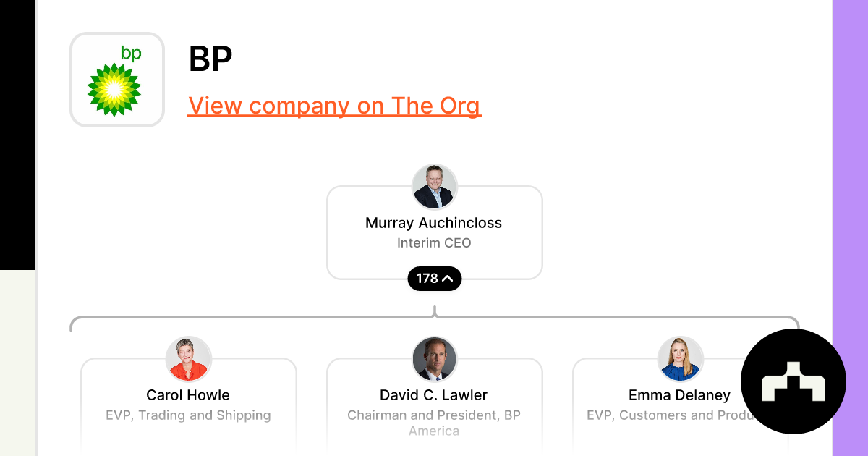Click the David C. Lawler name
Viewport: 868px width, 456px height.
(x=434, y=395)
